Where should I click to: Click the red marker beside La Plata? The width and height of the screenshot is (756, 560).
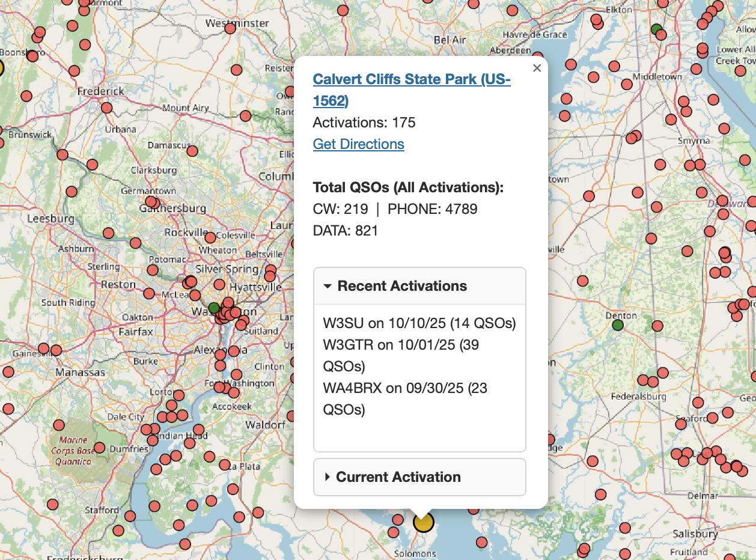coord(224,465)
